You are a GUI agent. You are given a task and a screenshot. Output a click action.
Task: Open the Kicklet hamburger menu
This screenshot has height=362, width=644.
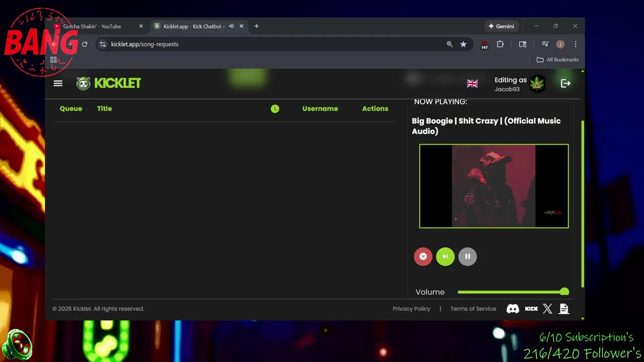[x=58, y=83]
